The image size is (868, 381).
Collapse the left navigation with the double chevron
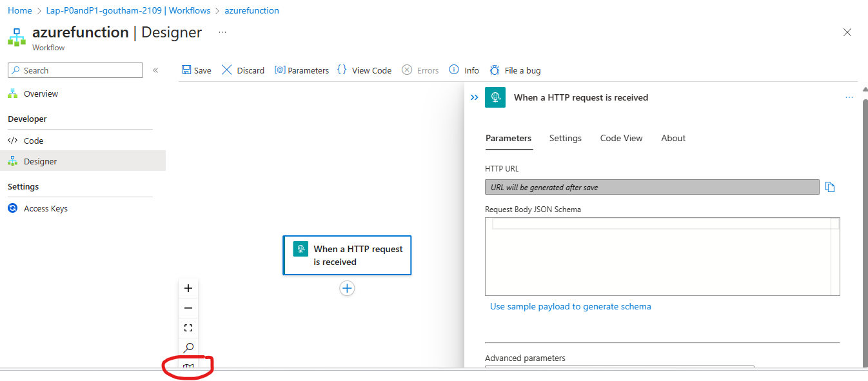pyautogui.click(x=155, y=70)
